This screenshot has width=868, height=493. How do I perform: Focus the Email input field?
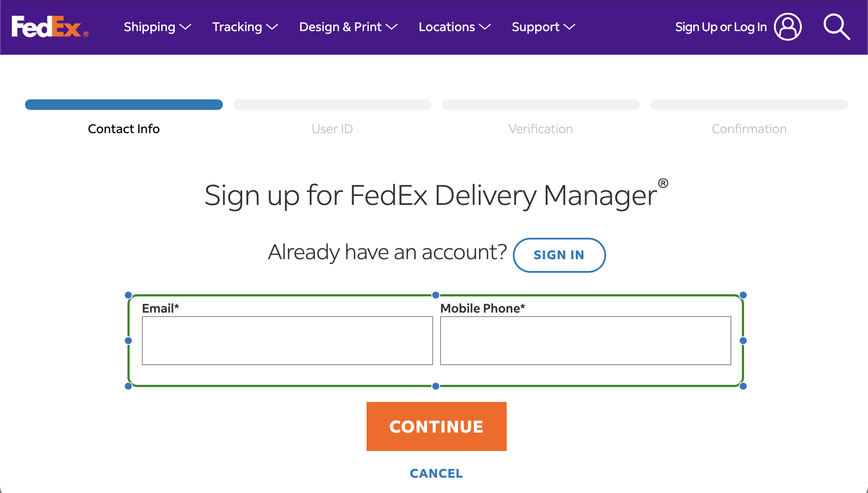coord(287,341)
